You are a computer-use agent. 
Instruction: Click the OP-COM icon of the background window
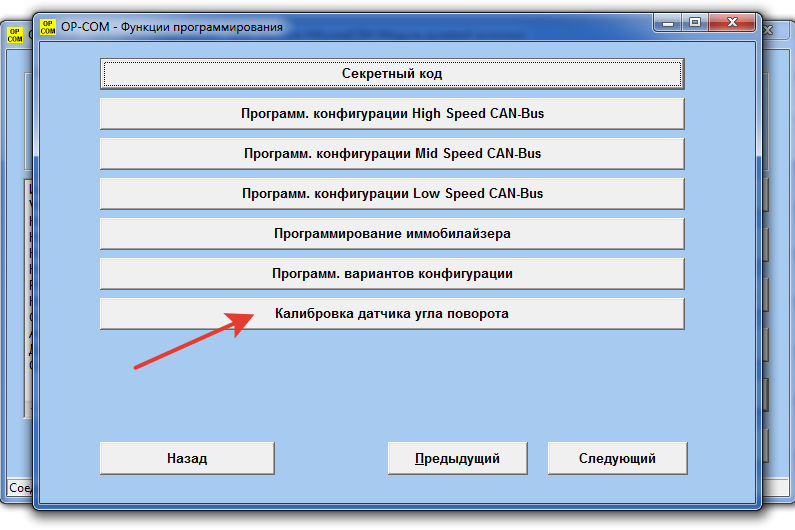pyautogui.click(x=15, y=35)
